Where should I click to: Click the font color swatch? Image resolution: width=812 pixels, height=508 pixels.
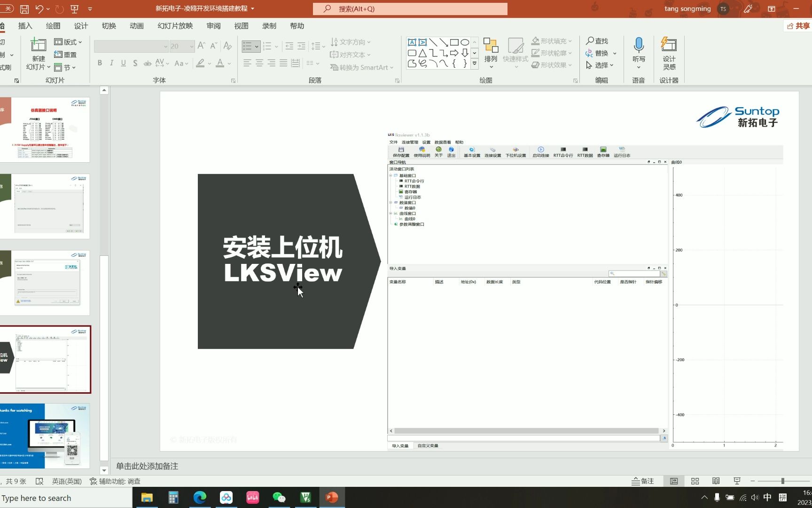[219, 63]
